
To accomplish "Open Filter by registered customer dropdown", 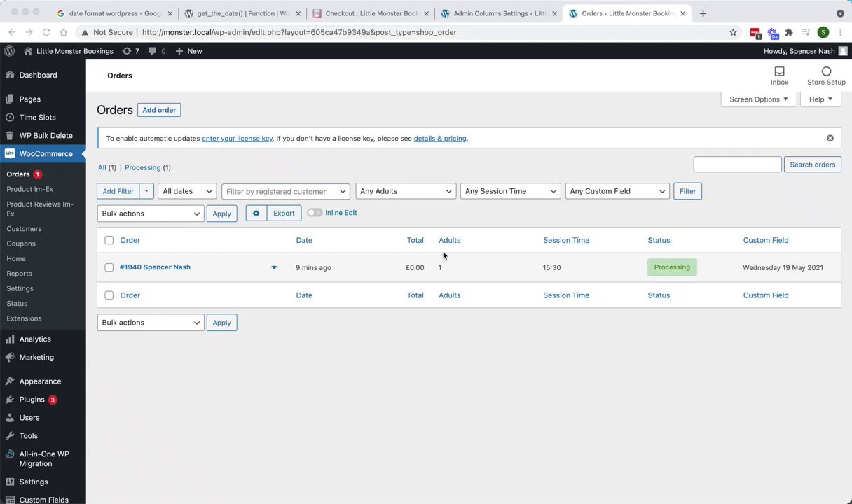I will click(x=286, y=191).
